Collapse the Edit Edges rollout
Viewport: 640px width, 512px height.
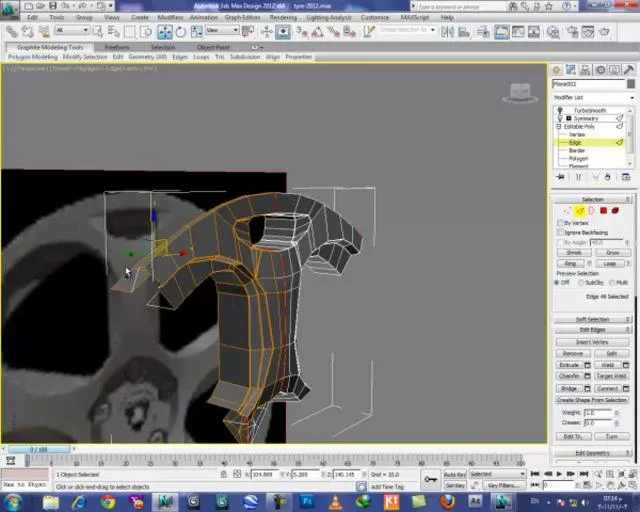[593, 329]
